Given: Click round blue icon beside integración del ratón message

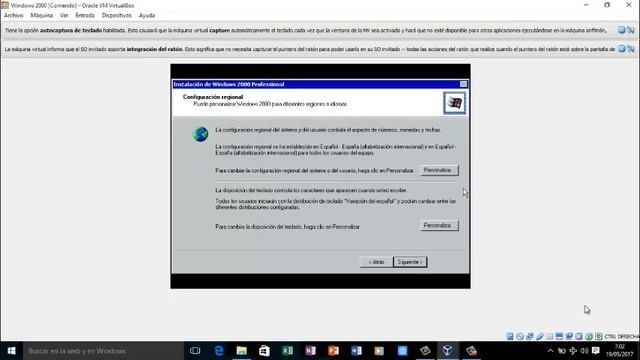Looking at the screenshot, I should tap(622, 49).
